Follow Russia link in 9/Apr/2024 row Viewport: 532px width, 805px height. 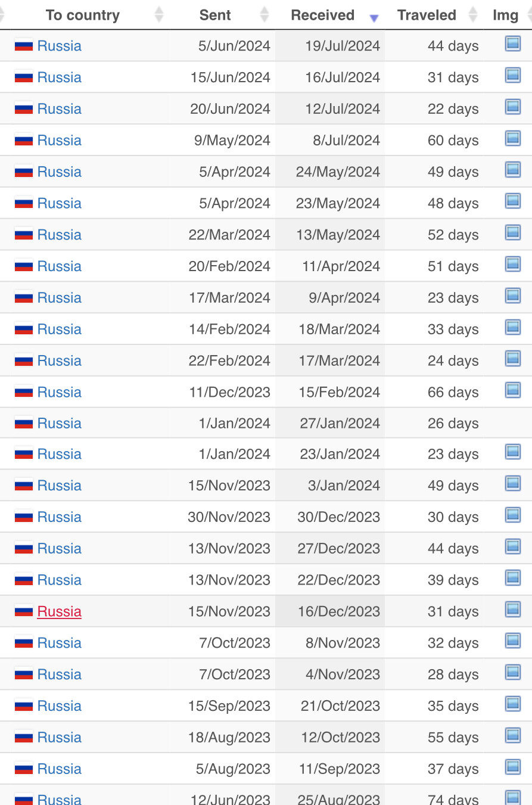(59, 298)
